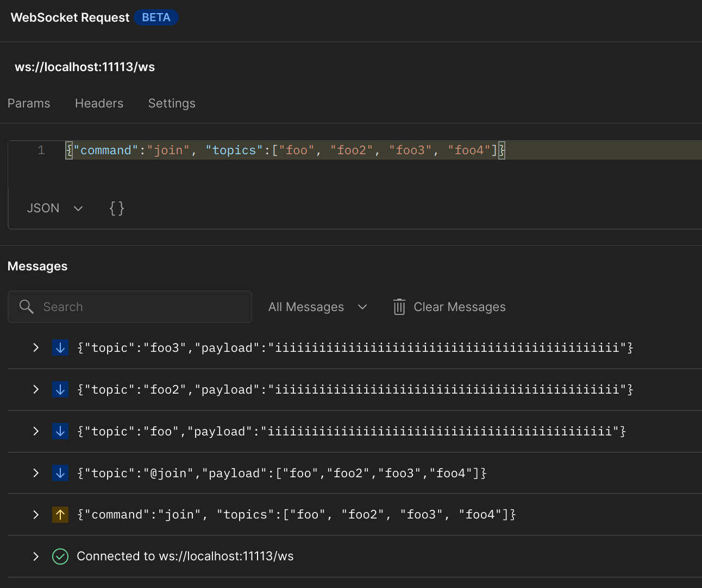Click the incoming arrow icon on the foo message

pos(60,431)
